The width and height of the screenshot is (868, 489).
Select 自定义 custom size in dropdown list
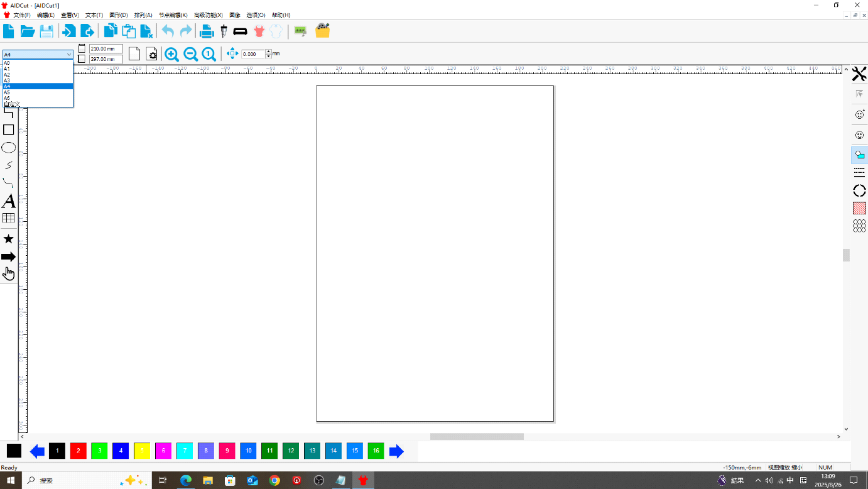pos(38,104)
